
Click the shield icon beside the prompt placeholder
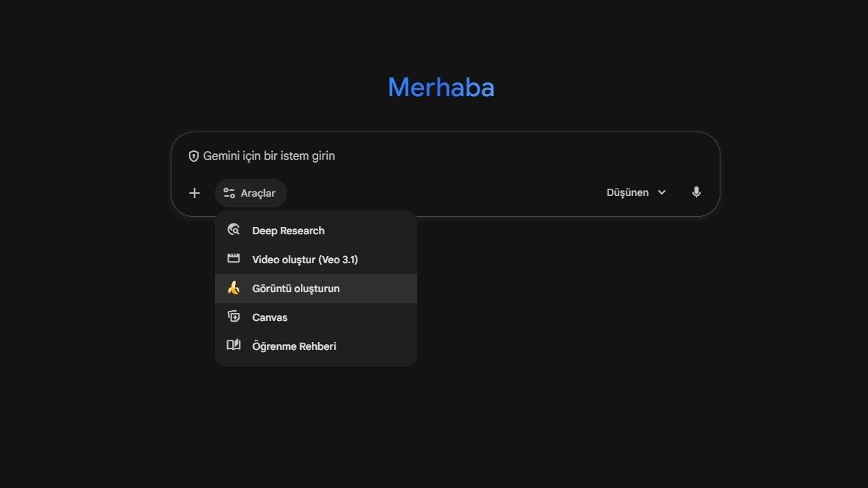pos(194,156)
